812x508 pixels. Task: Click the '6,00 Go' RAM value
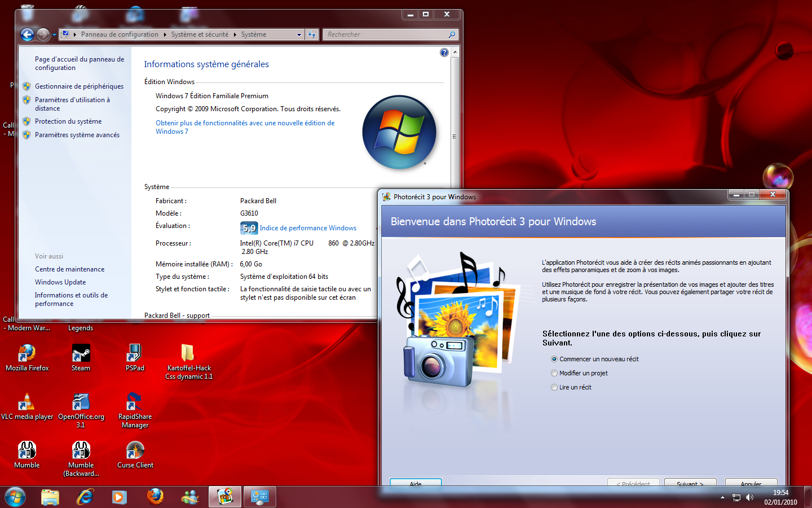251,264
